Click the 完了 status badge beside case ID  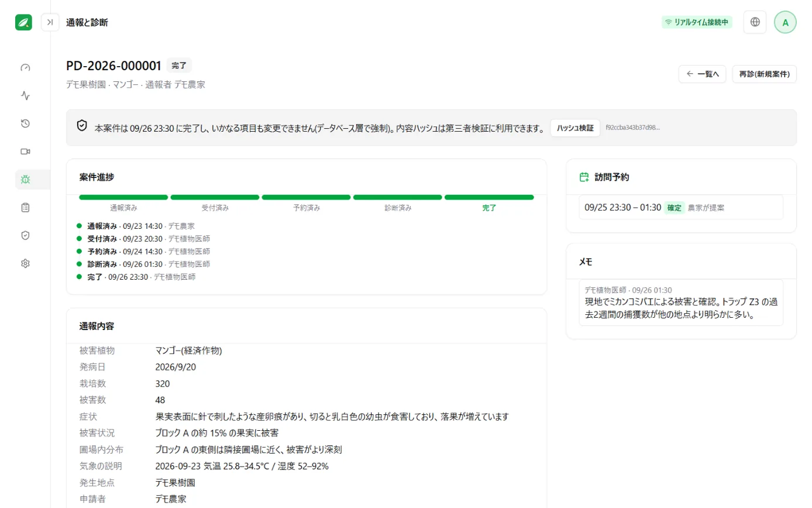[x=179, y=66]
